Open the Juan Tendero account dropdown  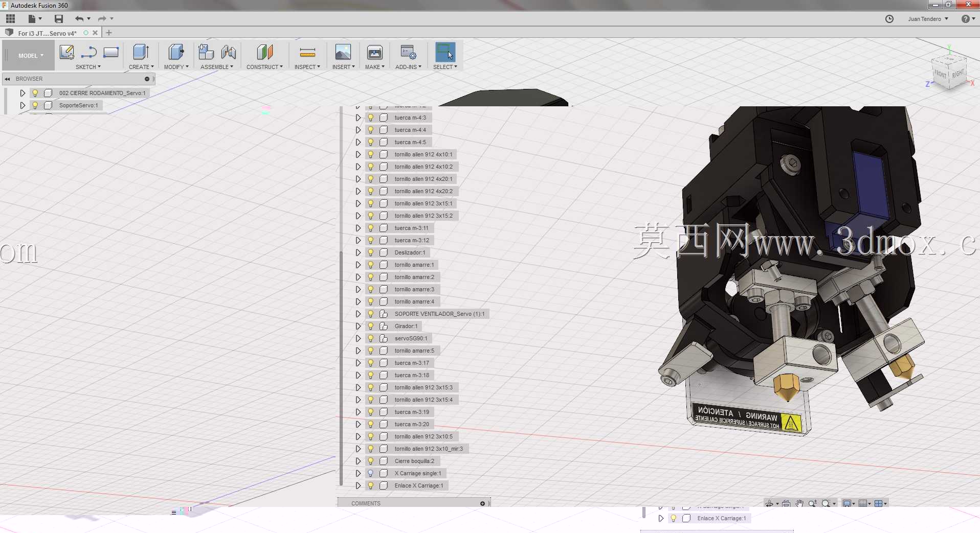pos(928,19)
